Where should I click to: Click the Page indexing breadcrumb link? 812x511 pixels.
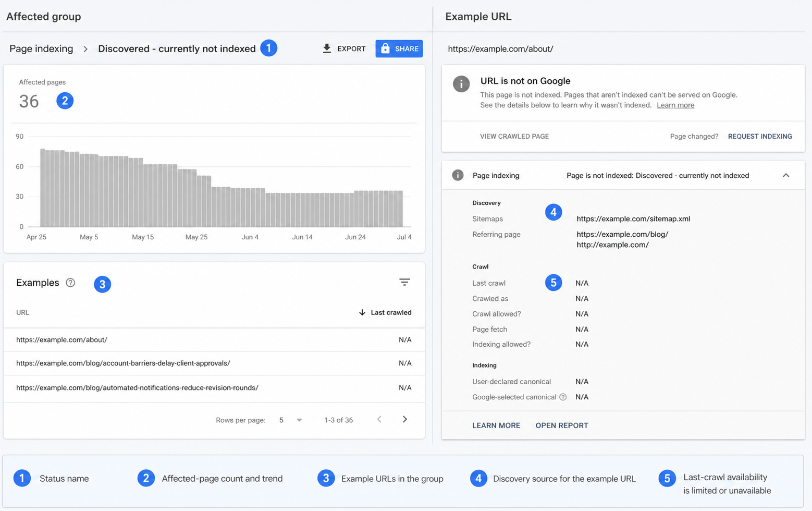click(41, 48)
